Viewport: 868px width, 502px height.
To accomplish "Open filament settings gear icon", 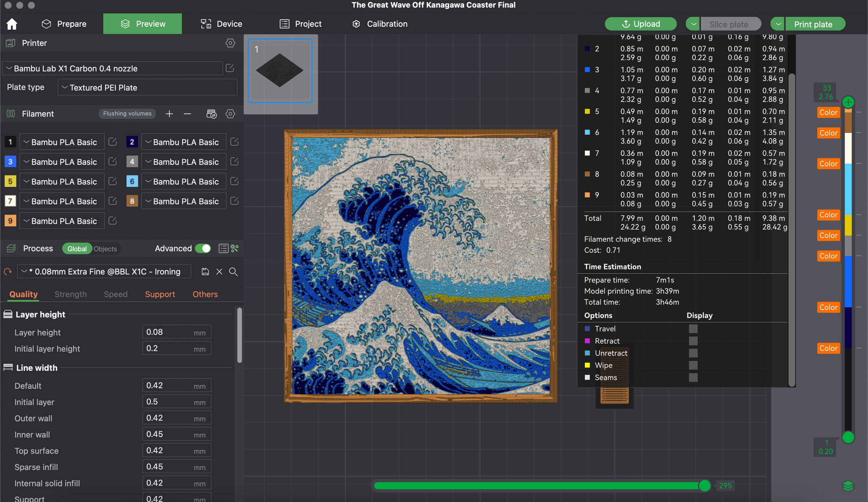I will point(230,114).
